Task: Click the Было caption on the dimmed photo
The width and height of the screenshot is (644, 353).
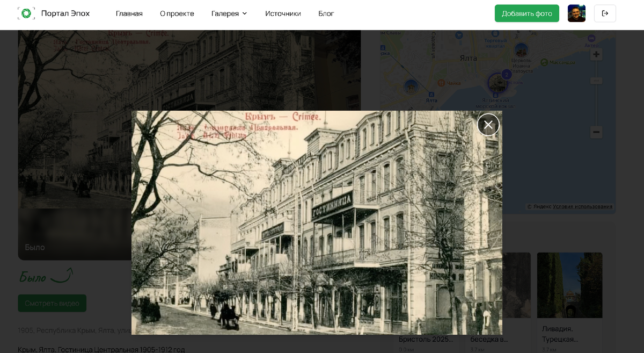Action: click(35, 247)
